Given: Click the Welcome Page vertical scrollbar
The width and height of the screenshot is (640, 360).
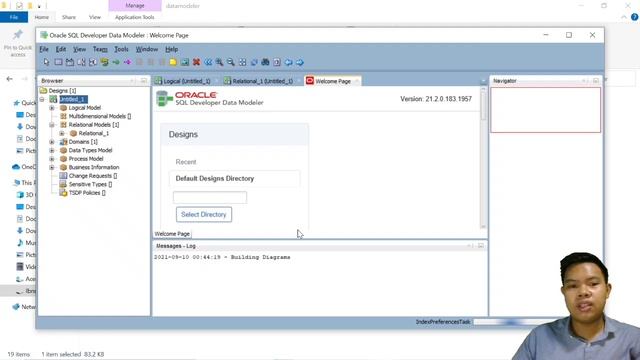Looking at the screenshot, I should coord(483,158).
